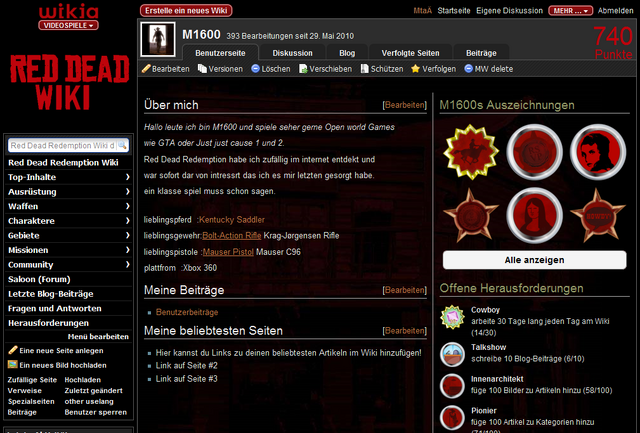Click the Schützen protect icon
The image size is (640, 433).
(364, 69)
